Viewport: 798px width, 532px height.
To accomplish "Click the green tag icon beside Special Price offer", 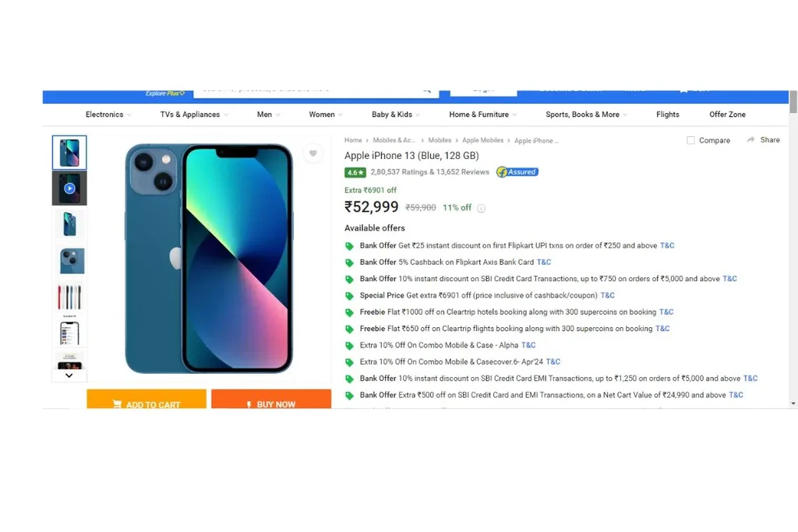I will click(349, 295).
